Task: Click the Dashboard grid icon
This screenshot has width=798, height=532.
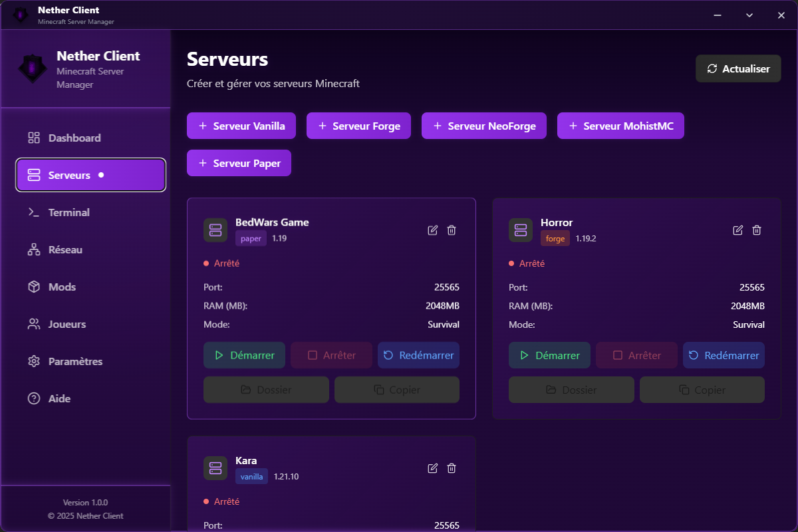Action: (x=34, y=138)
